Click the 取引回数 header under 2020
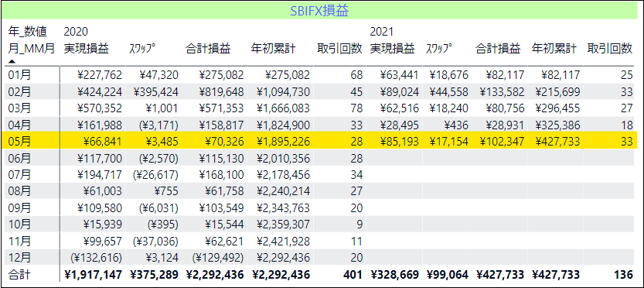The width and height of the screenshot is (644, 288). [x=340, y=49]
